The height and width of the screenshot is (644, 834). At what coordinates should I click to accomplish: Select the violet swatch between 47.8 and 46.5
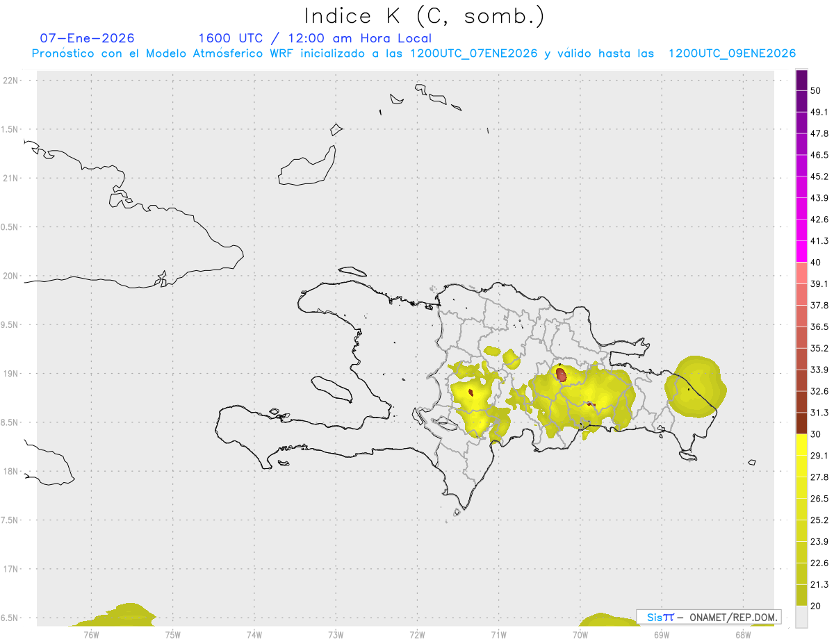click(x=801, y=145)
